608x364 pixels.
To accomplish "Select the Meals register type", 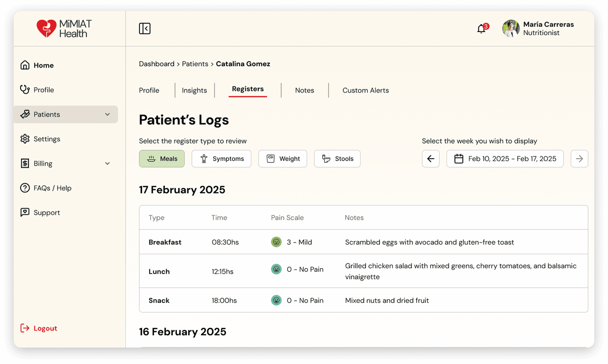I will point(162,159).
